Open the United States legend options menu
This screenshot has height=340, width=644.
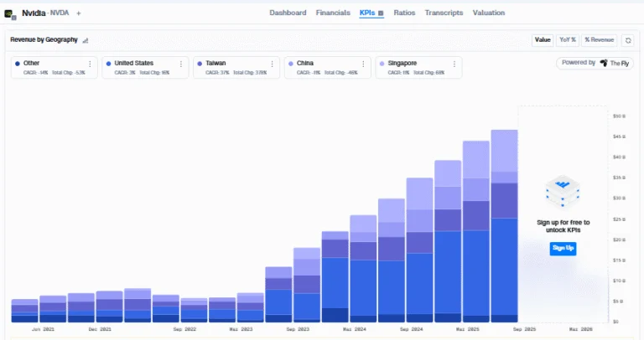click(x=181, y=64)
